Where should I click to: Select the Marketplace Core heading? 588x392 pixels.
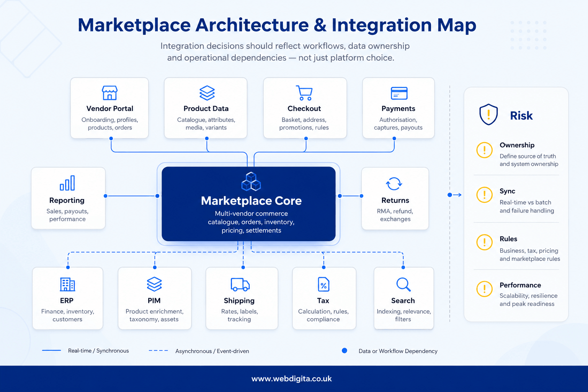pos(252,201)
